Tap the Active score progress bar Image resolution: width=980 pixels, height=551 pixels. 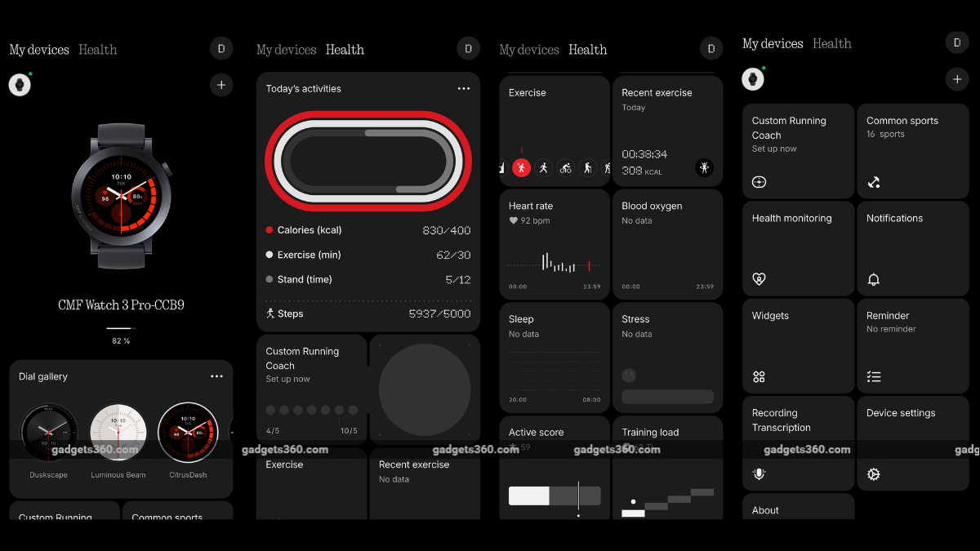tap(555, 495)
